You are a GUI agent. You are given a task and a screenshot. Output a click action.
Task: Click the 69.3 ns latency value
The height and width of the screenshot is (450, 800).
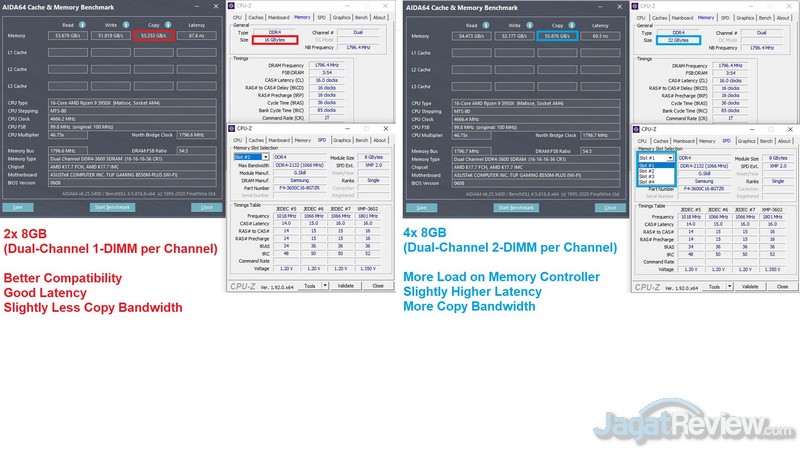click(600, 36)
